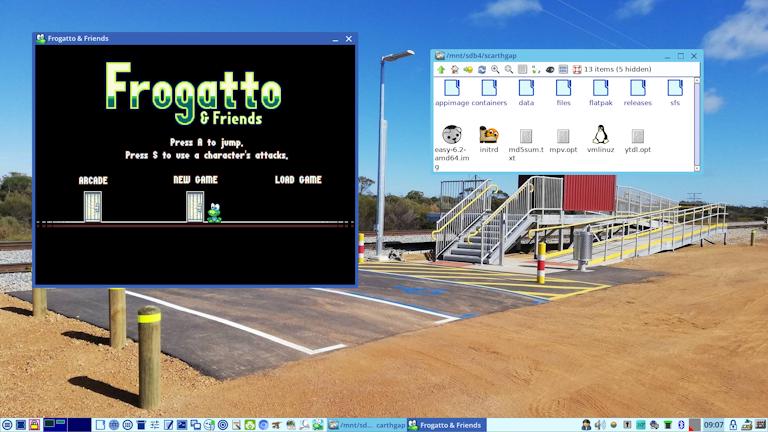
Task: Open the appimage folder
Action: (452, 93)
